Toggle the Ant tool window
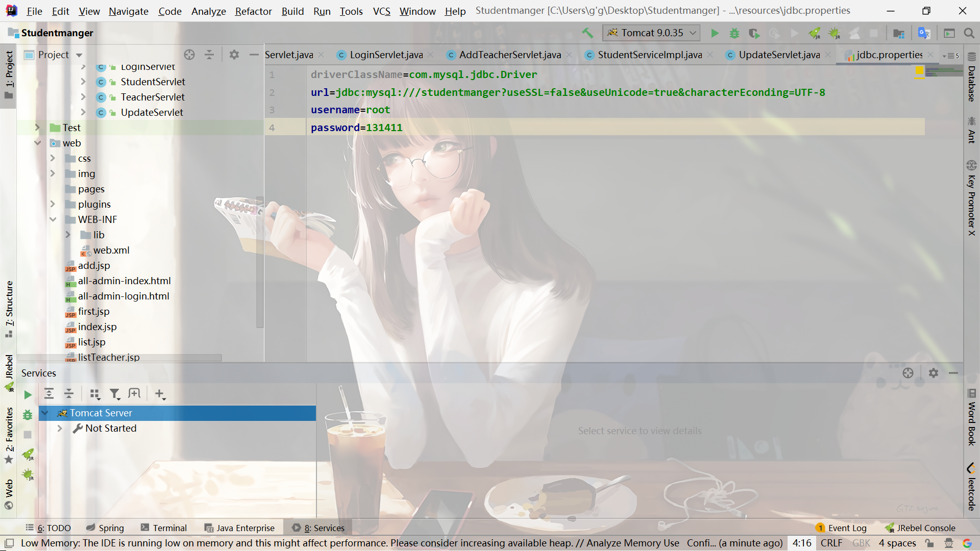Viewport: 980px width, 551px height. [x=971, y=130]
